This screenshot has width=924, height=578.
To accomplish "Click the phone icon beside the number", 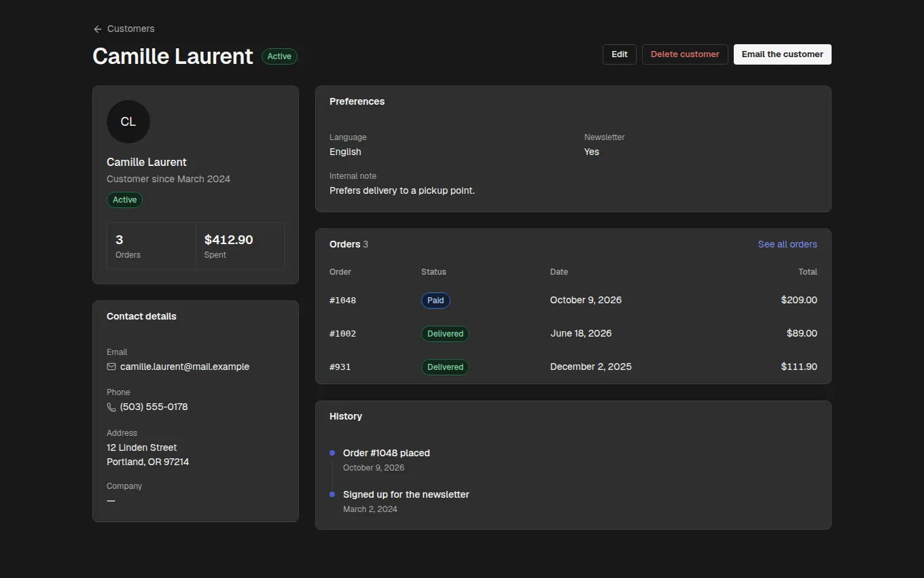I will (x=111, y=407).
